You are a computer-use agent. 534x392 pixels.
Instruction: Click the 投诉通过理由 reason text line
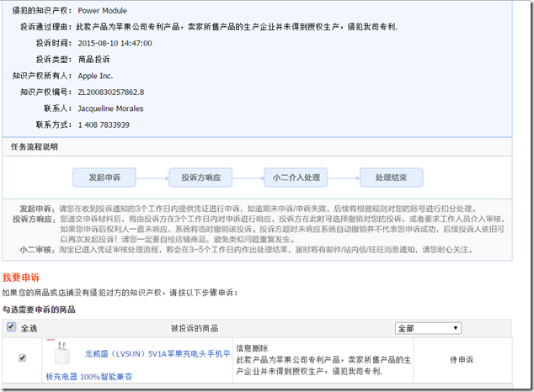point(209,27)
